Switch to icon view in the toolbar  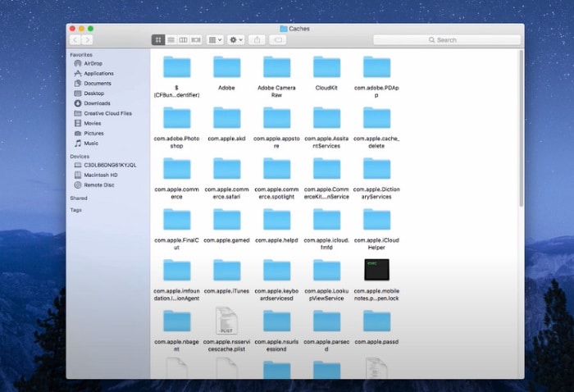point(158,40)
